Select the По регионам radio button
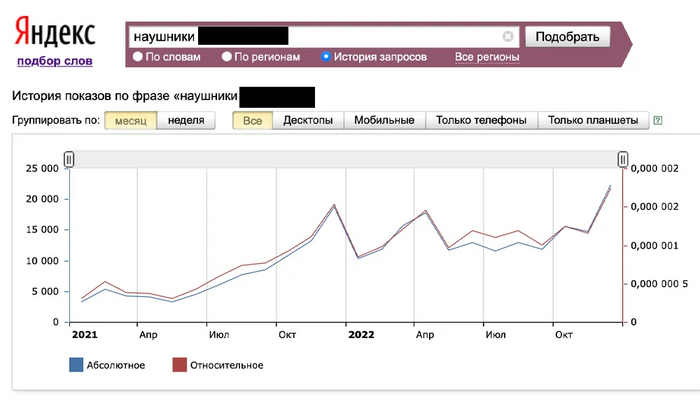Screen dimensions: 700x420 click(227, 57)
